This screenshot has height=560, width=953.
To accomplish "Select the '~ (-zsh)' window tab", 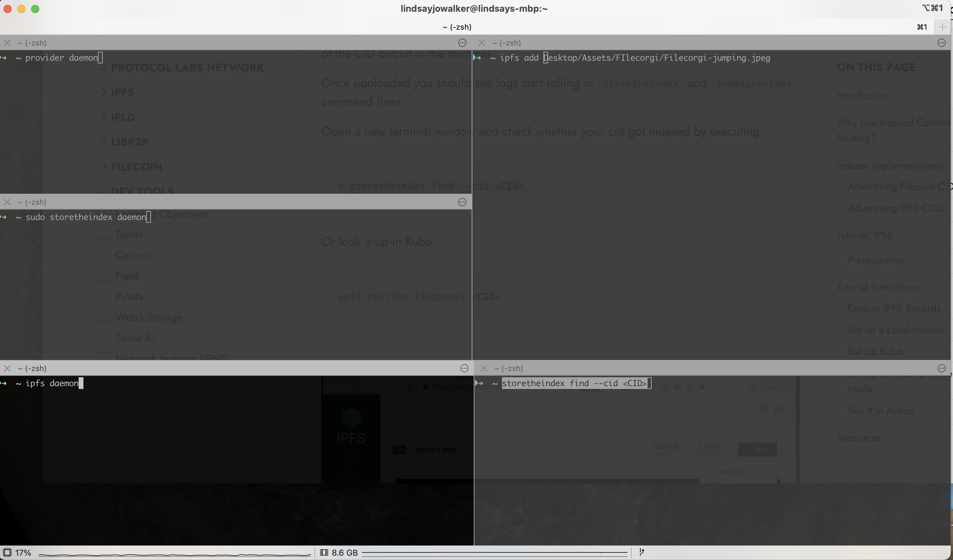I will (457, 27).
